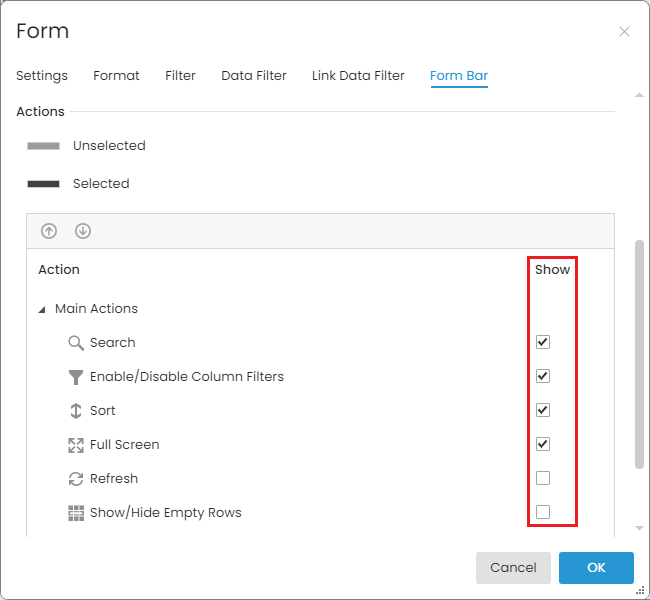Click the move down arrow icon

[x=83, y=231]
